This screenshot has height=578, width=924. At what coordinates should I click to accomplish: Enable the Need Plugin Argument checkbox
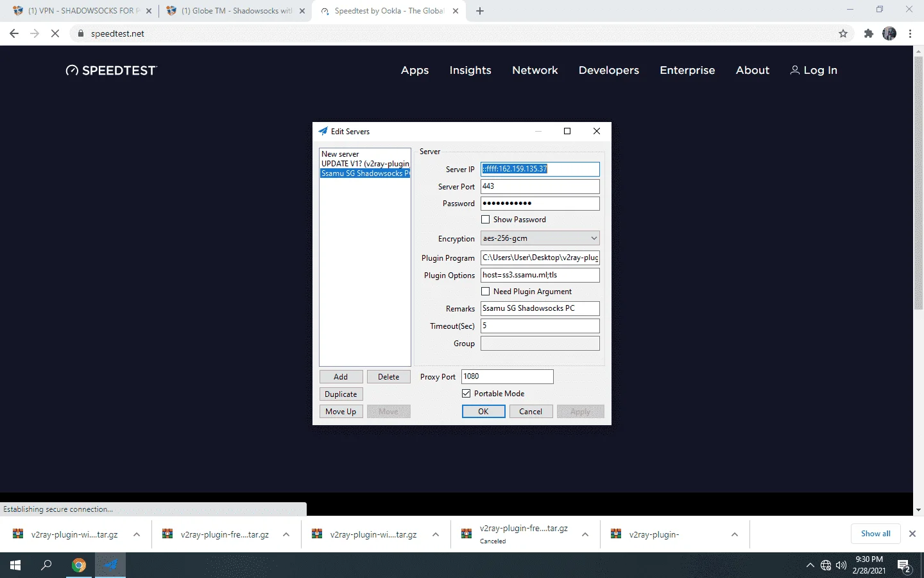pos(486,292)
